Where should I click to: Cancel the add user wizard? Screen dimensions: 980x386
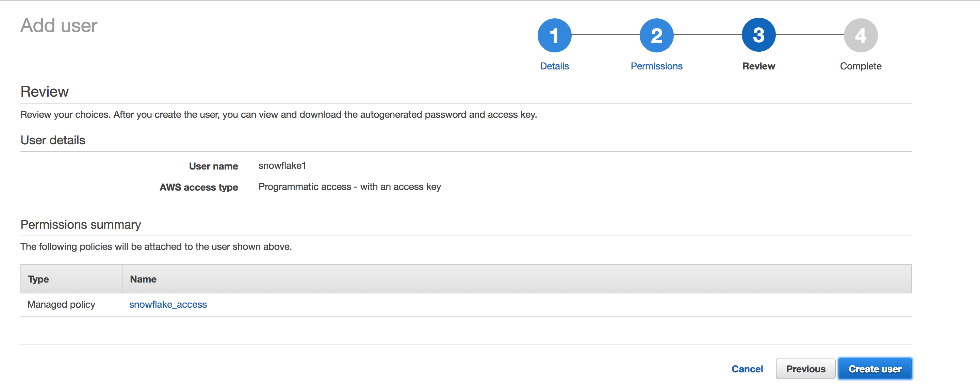[x=747, y=369]
